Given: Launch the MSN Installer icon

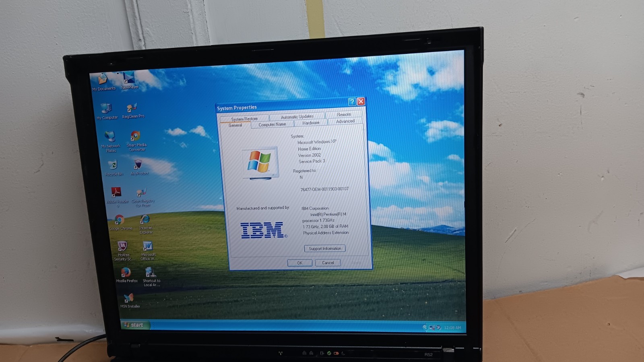Looking at the screenshot, I should pos(130,301).
